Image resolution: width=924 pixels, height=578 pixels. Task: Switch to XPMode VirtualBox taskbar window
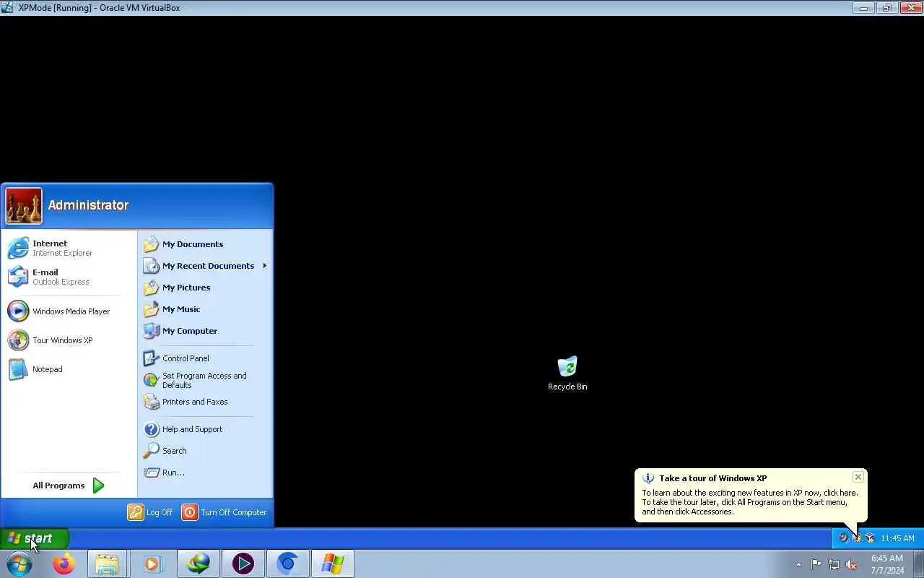click(x=332, y=564)
